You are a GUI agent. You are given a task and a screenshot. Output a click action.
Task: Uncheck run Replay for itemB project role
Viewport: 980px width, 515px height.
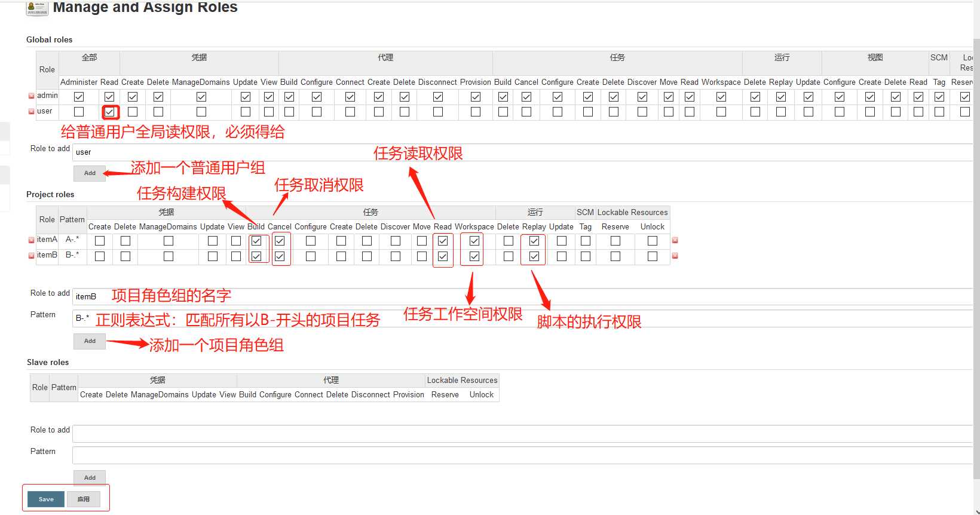pyautogui.click(x=534, y=256)
